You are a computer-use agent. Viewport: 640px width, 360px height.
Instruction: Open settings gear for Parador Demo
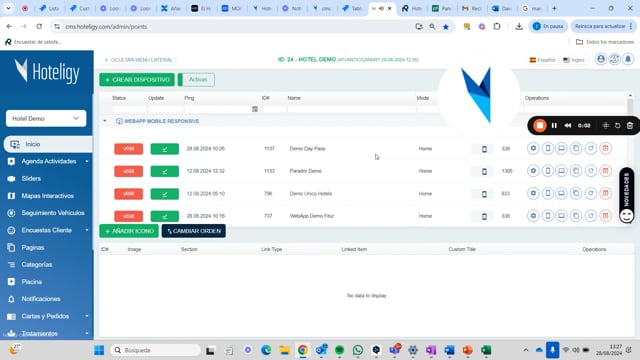coord(533,171)
